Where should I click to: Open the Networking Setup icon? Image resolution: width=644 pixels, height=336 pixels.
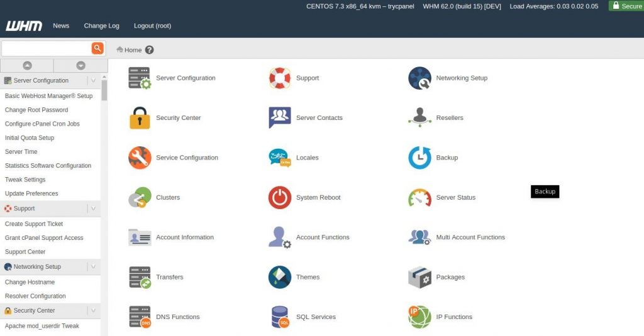(419, 78)
